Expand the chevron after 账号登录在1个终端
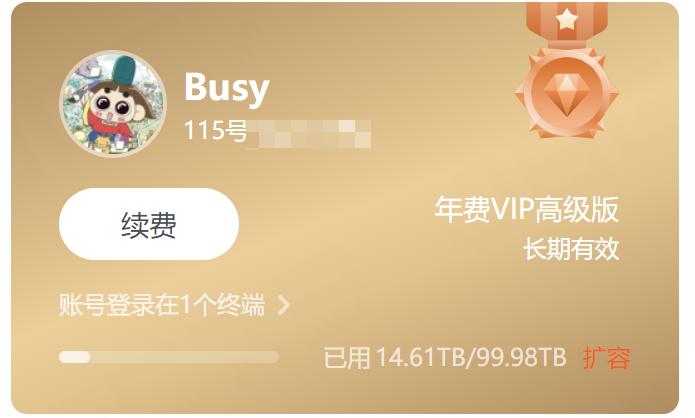Screen dimensions: 695x418 tap(283, 305)
